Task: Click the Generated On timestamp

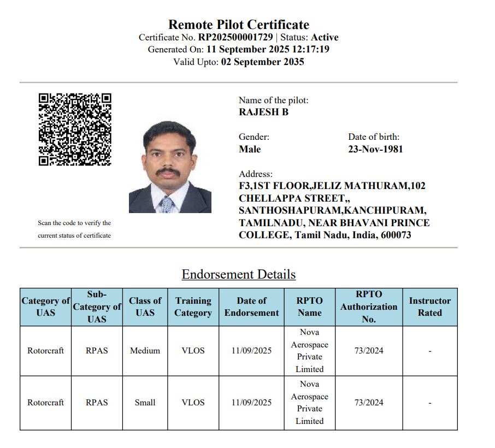Action: point(268,49)
